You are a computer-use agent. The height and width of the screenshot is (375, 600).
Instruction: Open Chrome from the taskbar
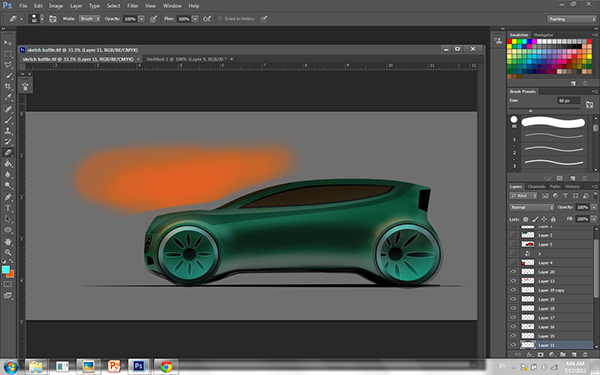(x=166, y=367)
